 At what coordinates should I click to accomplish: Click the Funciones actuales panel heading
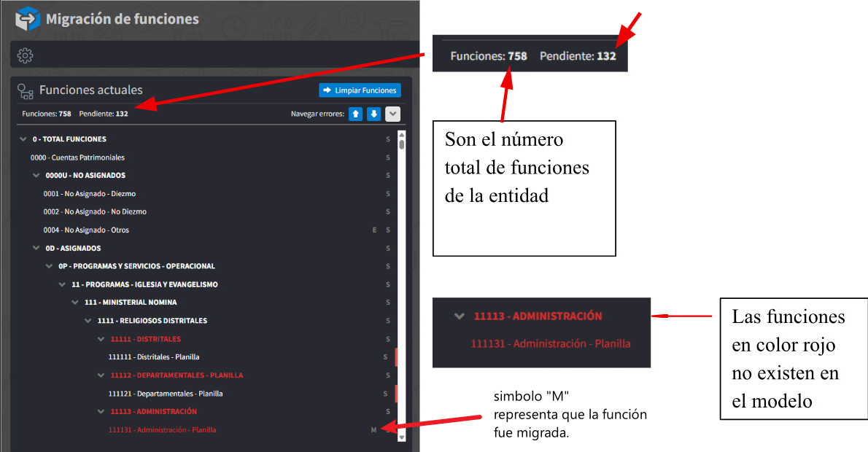90,90
